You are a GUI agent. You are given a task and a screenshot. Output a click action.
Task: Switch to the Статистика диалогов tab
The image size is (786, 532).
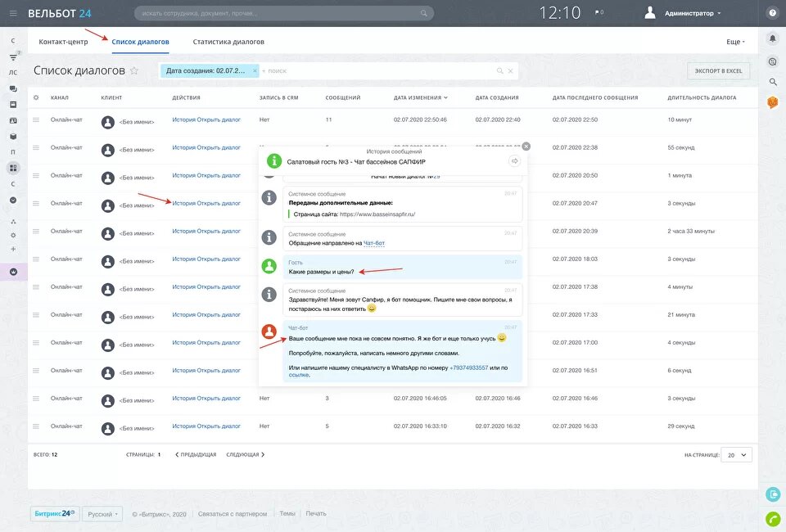click(228, 42)
